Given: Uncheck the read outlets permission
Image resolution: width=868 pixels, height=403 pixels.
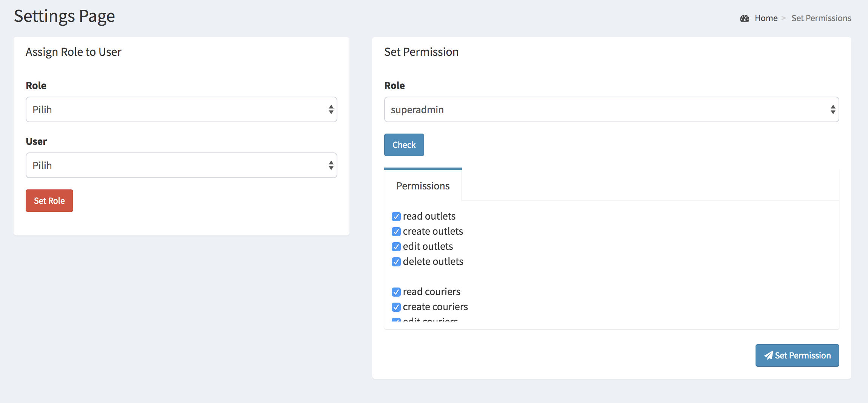Looking at the screenshot, I should [x=396, y=217].
